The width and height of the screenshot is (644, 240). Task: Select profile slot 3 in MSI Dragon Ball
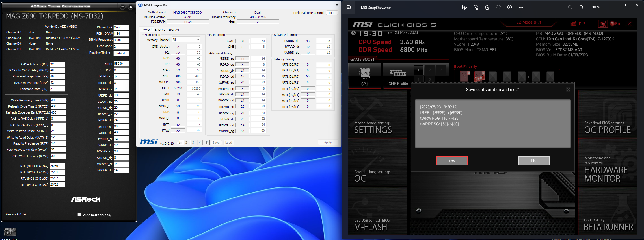point(193,143)
